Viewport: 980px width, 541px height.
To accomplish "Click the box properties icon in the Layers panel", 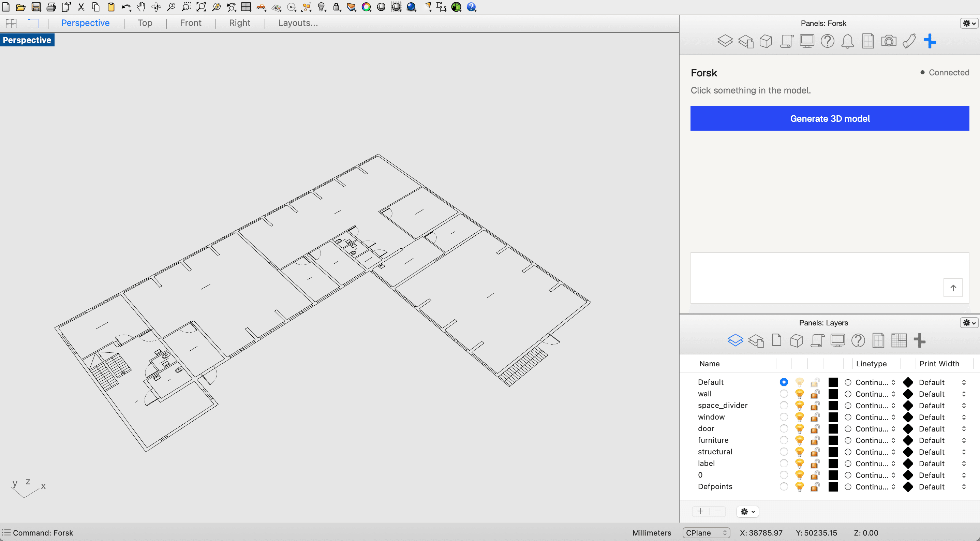I will pyautogui.click(x=797, y=340).
